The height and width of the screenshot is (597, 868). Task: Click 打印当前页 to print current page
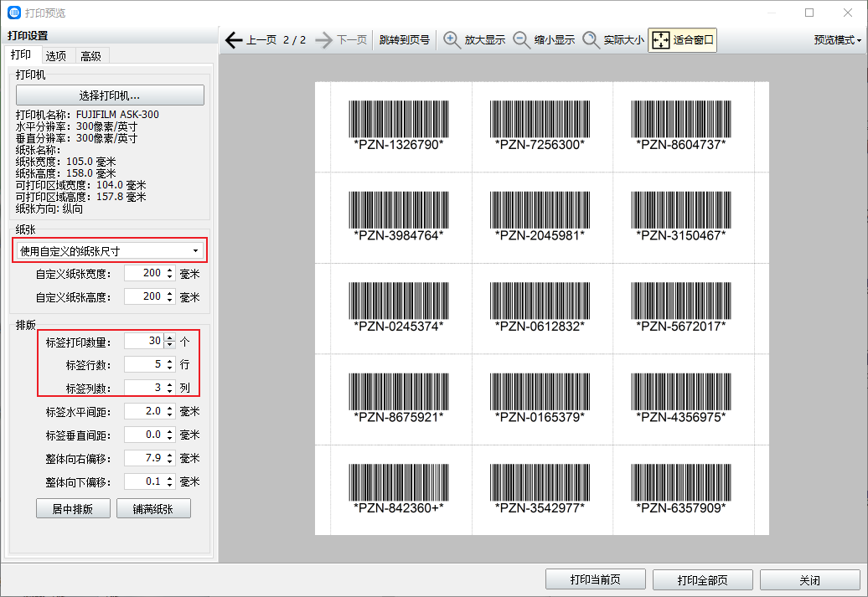coord(595,579)
